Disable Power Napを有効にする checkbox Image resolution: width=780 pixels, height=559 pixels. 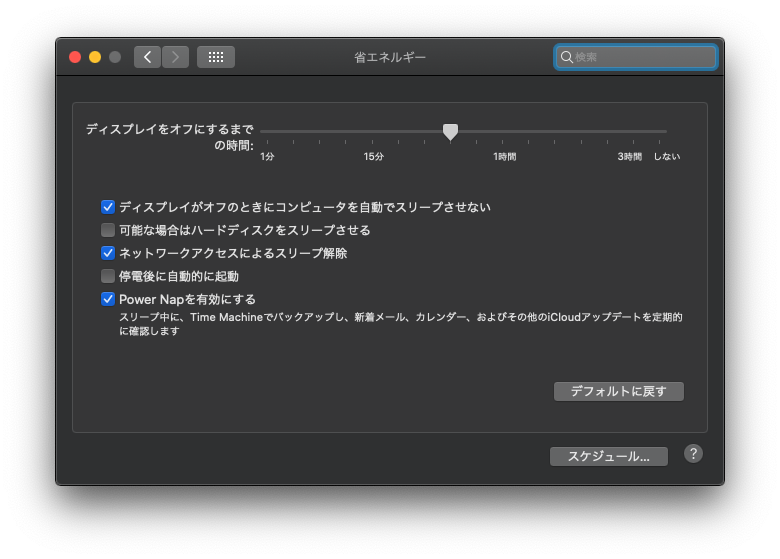tap(108, 299)
